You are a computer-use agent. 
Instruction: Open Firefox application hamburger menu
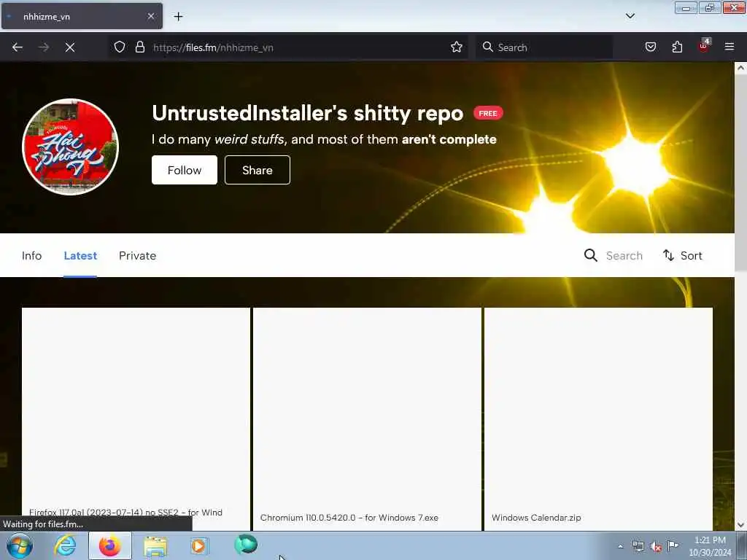click(729, 47)
